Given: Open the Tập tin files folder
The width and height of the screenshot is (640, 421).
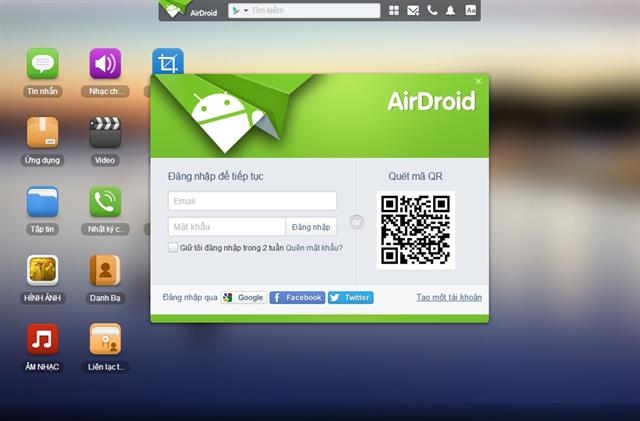Looking at the screenshot, I should [x=42, y=201].
